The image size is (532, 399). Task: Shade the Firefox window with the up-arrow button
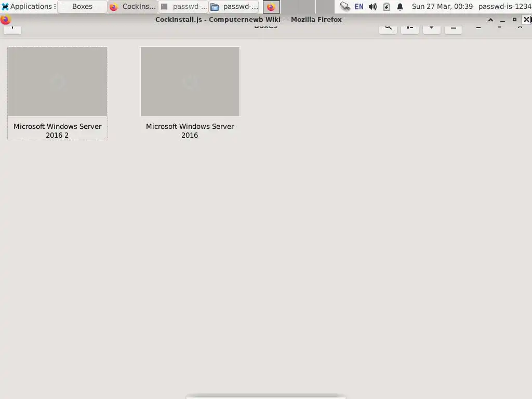click(490, 20)
